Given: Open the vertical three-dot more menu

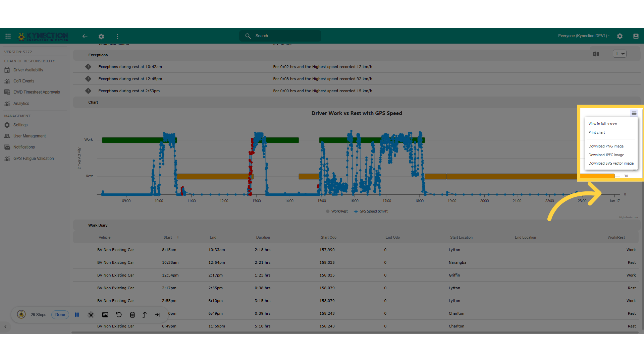Looking at the screenshot, I should 117,36.
